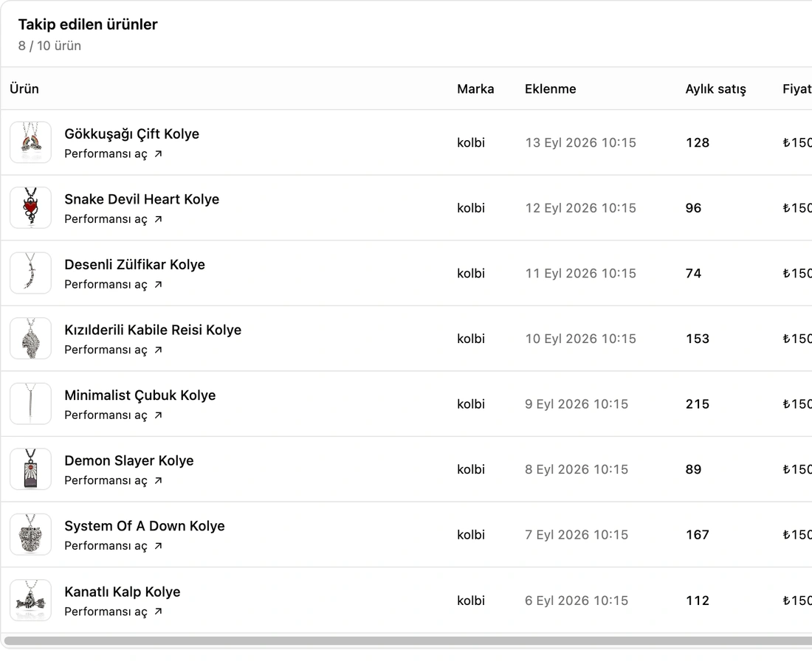This screenshot has height=664, width=812.
Task: Click kolbi brand in Demon Slayer Kolye row
Action: point(471,469)
